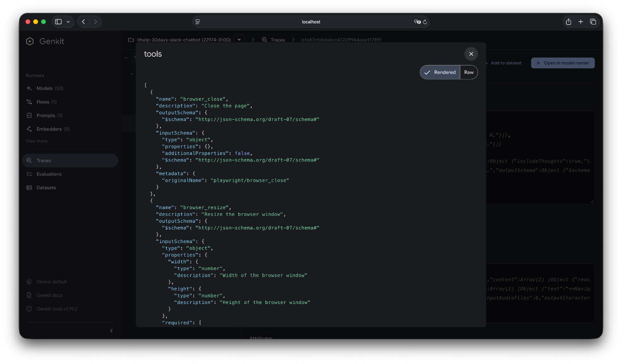
Task: Click the Genkit logo icon
Action: [x=30, y=41]
